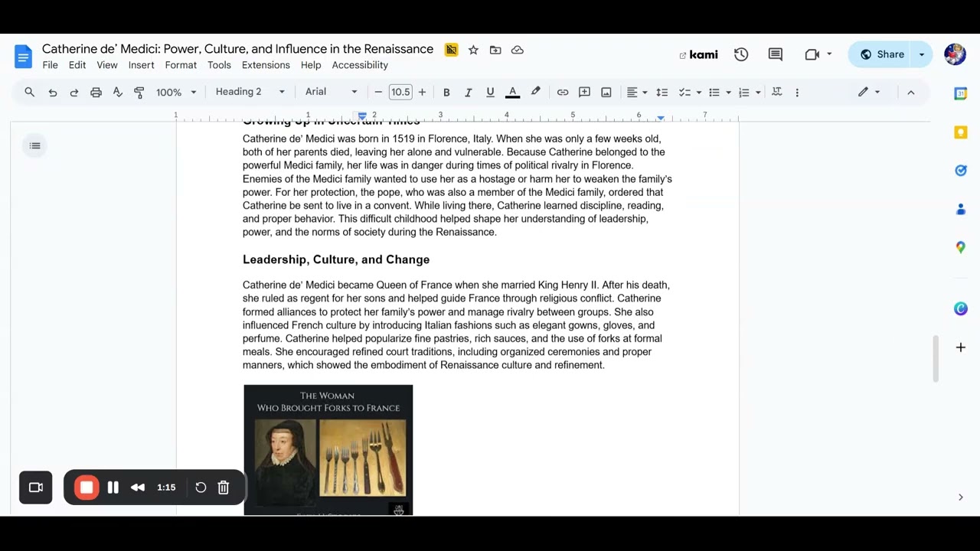Screen dimensions: 980x551
Task: Open the Insert menu
Action: point(142,65)
